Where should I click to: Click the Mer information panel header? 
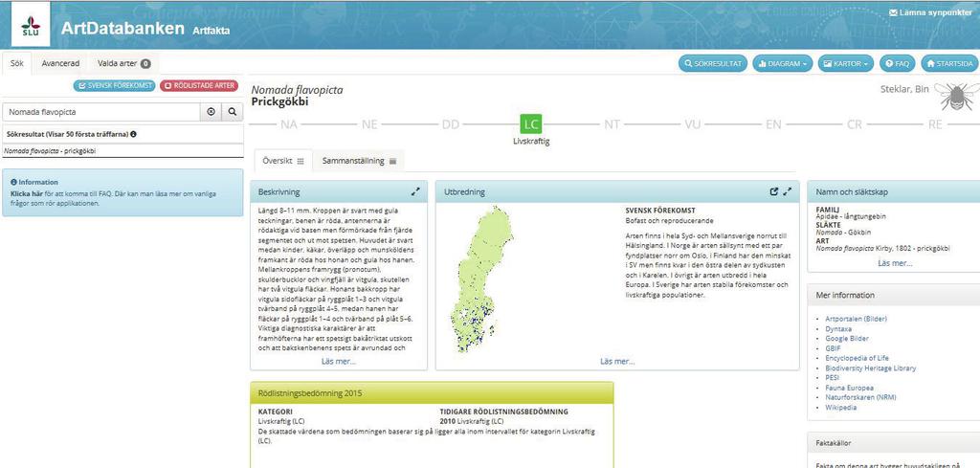click(x=893, y=295)
